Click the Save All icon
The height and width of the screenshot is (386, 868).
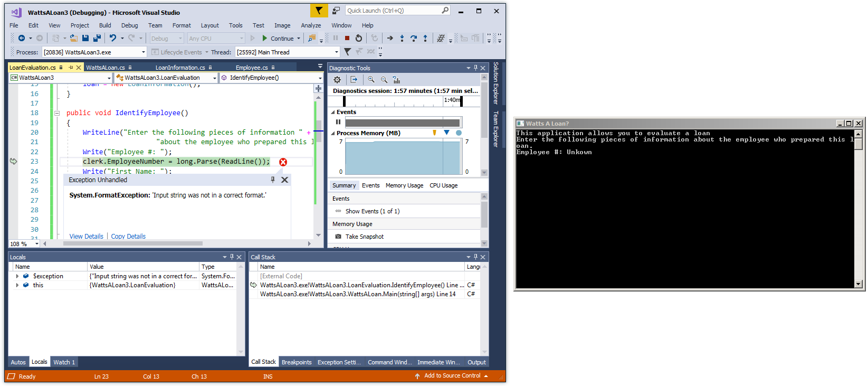(x=97, y=38)
